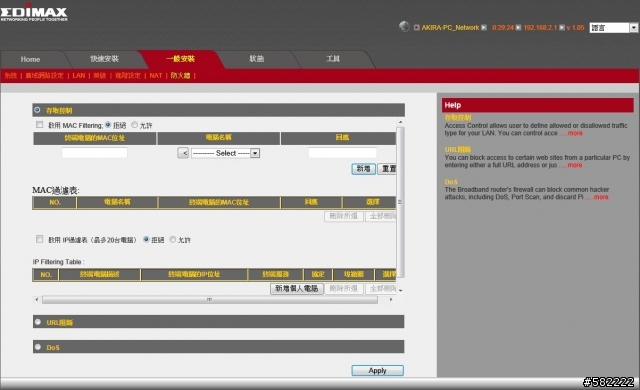
Task: Click the EDIMAX logo
Action: [34, 13]
